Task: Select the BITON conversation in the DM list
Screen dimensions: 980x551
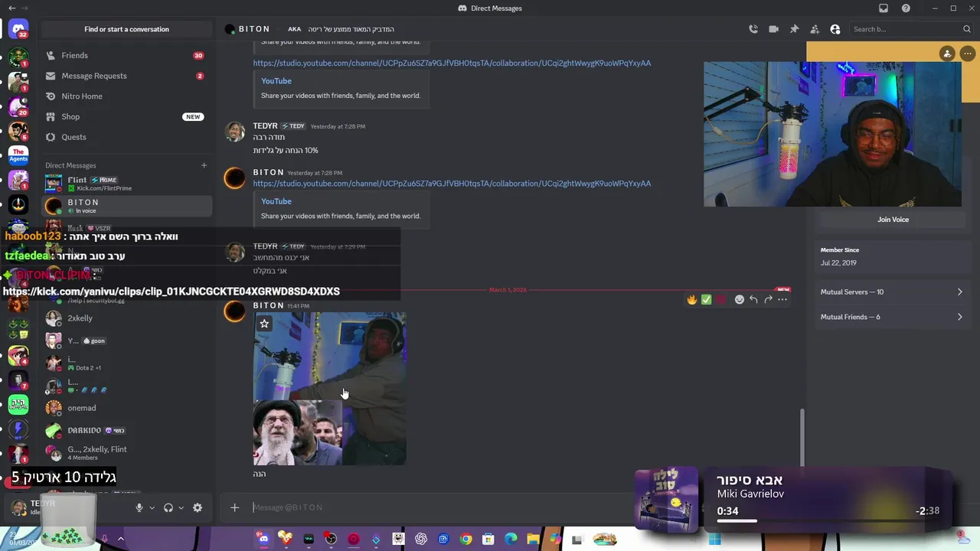Action: click(126, 206)
